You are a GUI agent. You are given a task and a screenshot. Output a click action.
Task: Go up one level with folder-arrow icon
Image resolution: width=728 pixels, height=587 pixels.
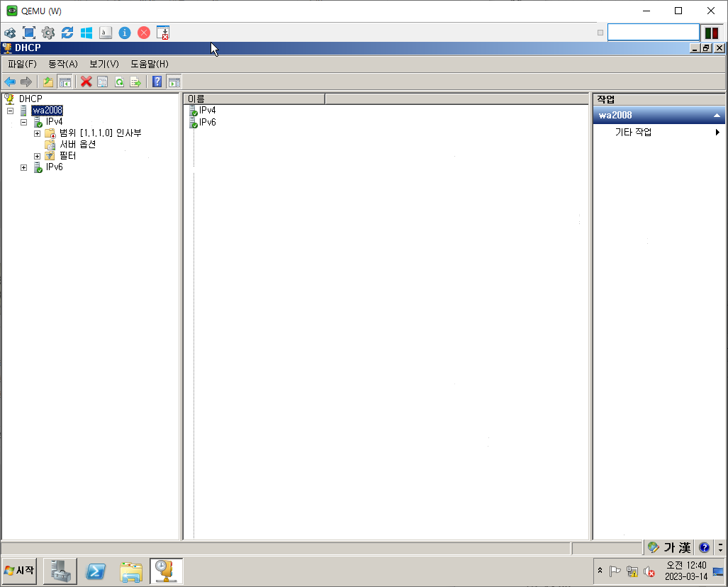coord(47,82)
